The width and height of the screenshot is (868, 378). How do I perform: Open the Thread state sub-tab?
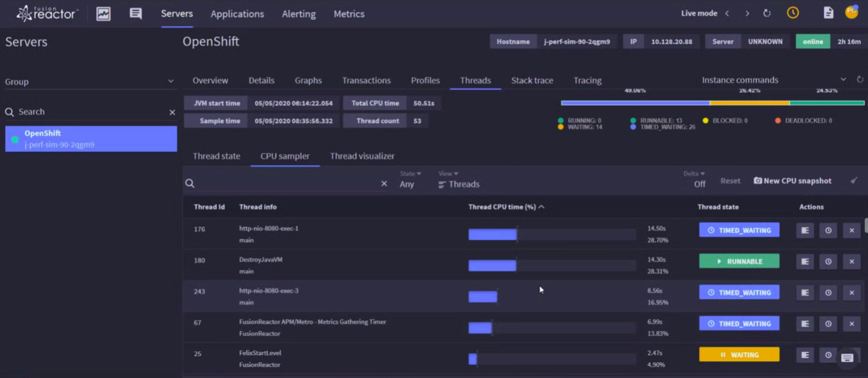(217, 156)
